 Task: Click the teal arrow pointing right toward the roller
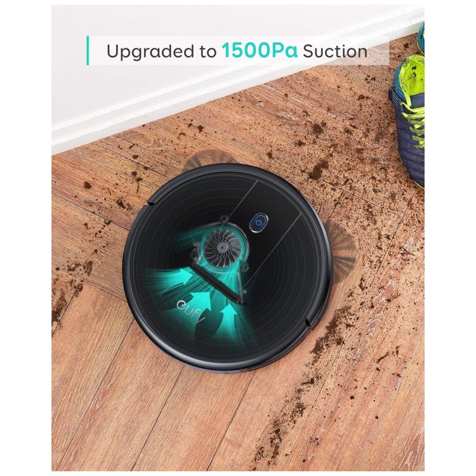tap(182, 275)
